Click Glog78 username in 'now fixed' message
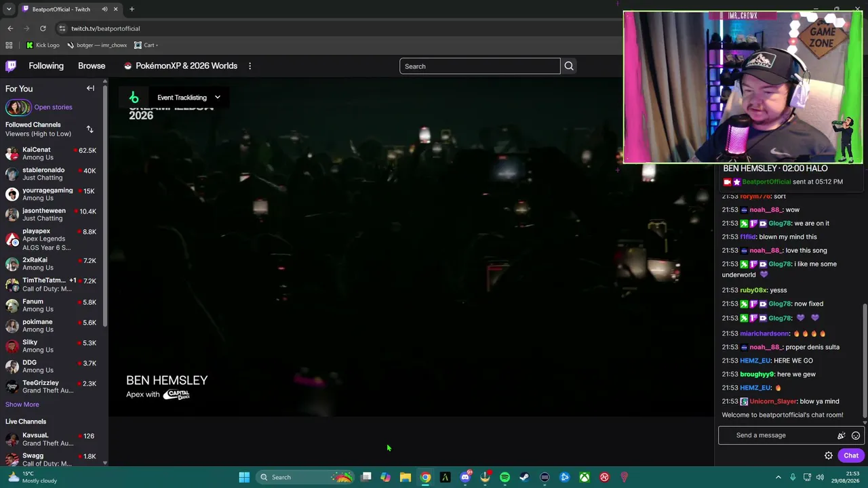This screenshot has width=868, height=488. pyautogui.click(x=780, y=304)
